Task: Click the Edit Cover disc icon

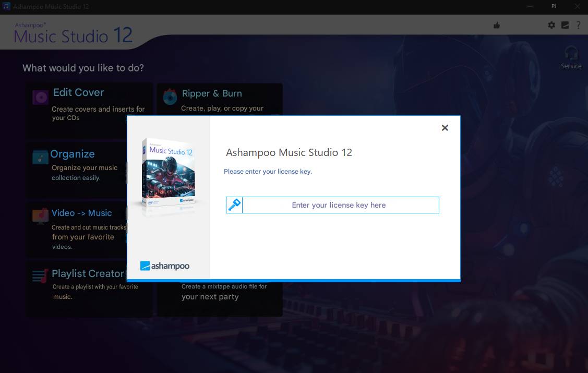Action: click(x=40, y=98)
